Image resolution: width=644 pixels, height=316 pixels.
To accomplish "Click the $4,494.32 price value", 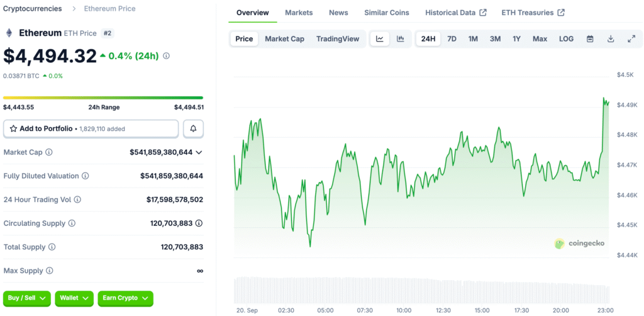I will coord(50,56).
